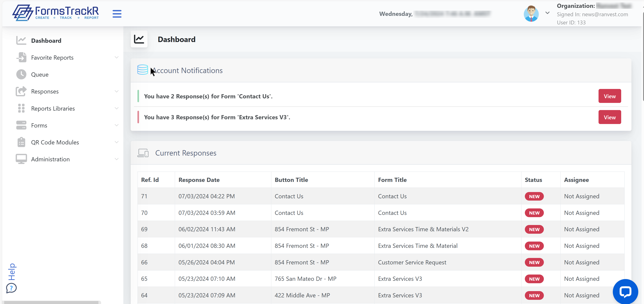This screenshot has height=304, width=644.
Task: Open the user profile dropdown chevron
Action: point(547,13)
